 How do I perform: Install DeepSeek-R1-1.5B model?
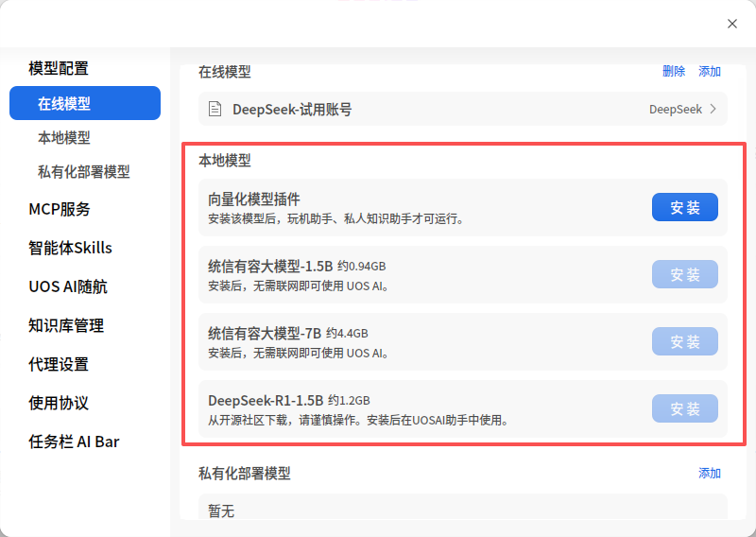tap(684, 408)
